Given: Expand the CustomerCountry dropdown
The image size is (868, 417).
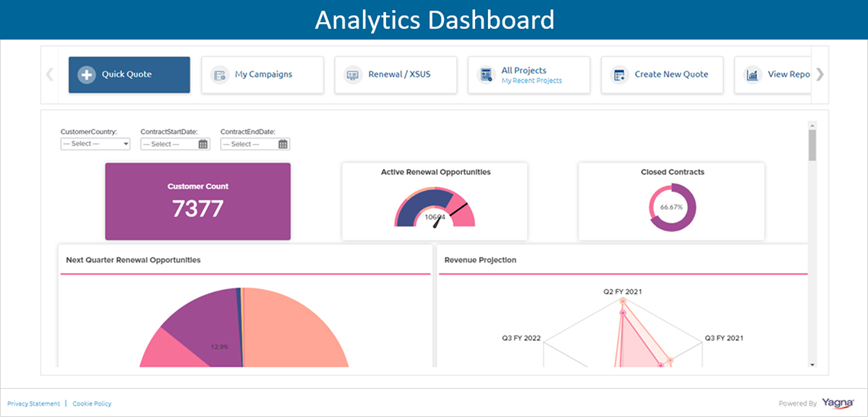Looking at the screenshot, I should [95, 144].
